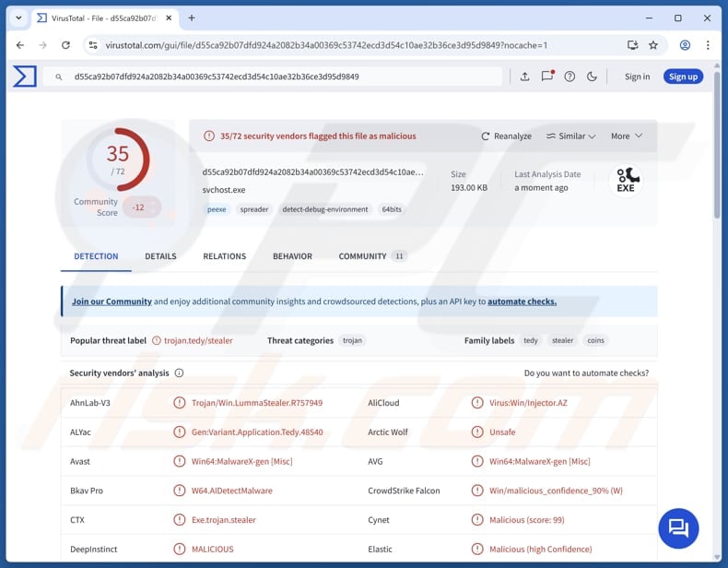Click the tedy family label chip
The width and height of the screenshot is (728, 568).
531,340
